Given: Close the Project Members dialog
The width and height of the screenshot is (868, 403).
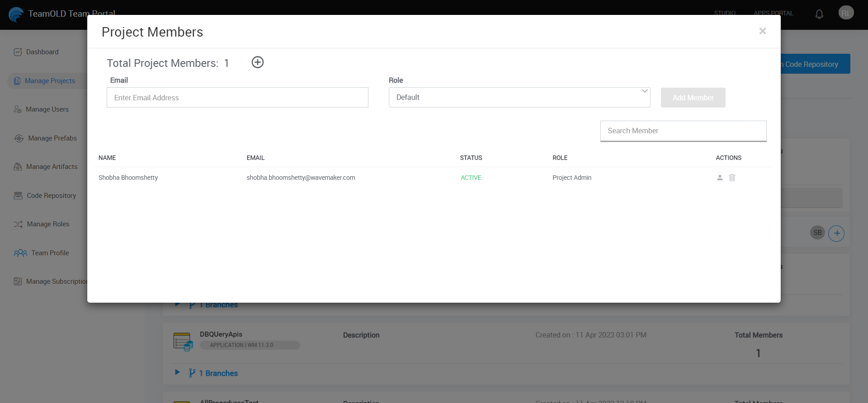Looking at the screenshot, I should [762, 31].
